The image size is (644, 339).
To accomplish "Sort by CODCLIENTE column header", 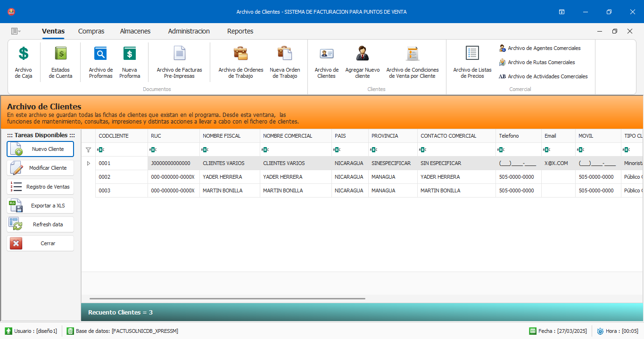I will (x=122, y=136).
